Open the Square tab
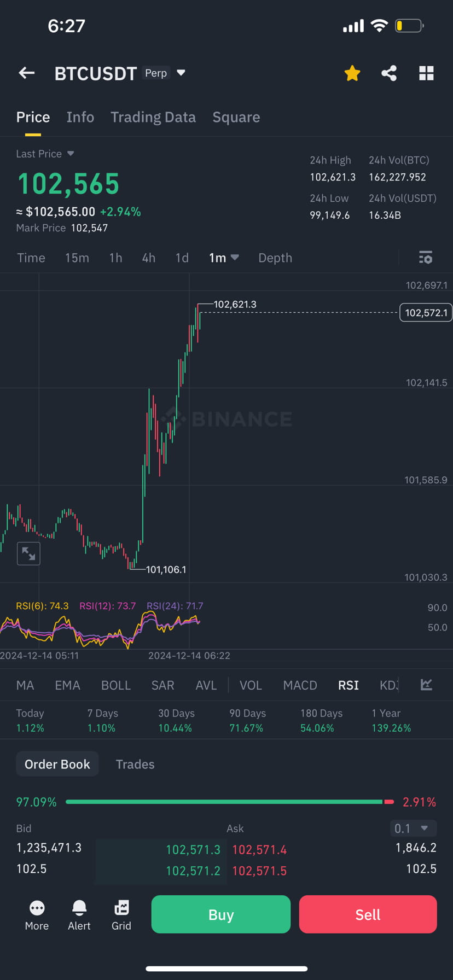This screenshot has width=453, height=980. pyautogui.click(x=236, y=117)
